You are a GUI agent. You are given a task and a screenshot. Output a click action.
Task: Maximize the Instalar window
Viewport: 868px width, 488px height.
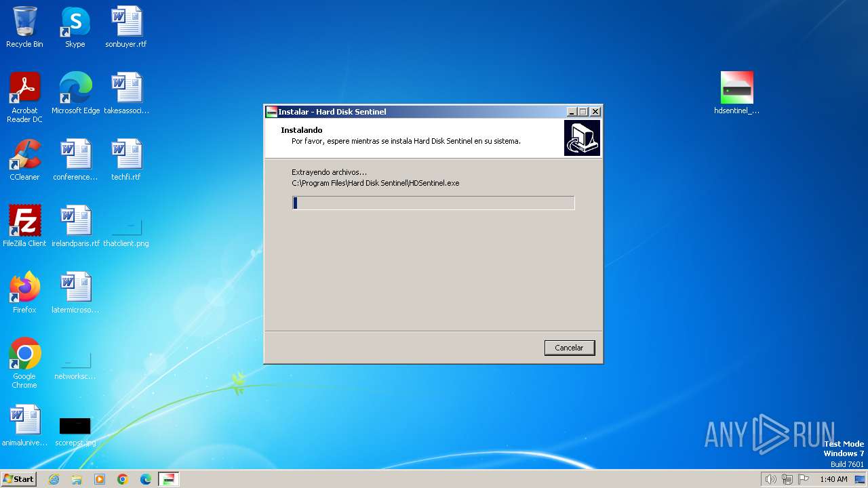(x=583, y=112)
